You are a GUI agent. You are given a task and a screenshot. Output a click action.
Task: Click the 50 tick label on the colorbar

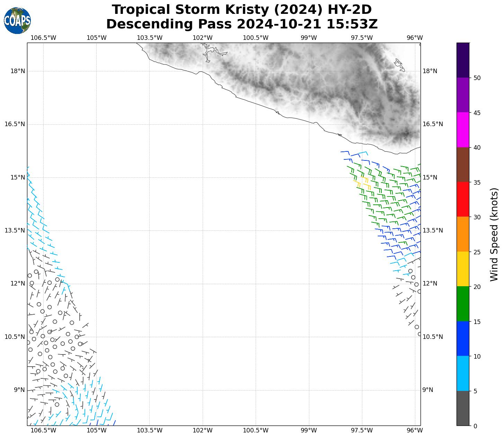point(477,78)
